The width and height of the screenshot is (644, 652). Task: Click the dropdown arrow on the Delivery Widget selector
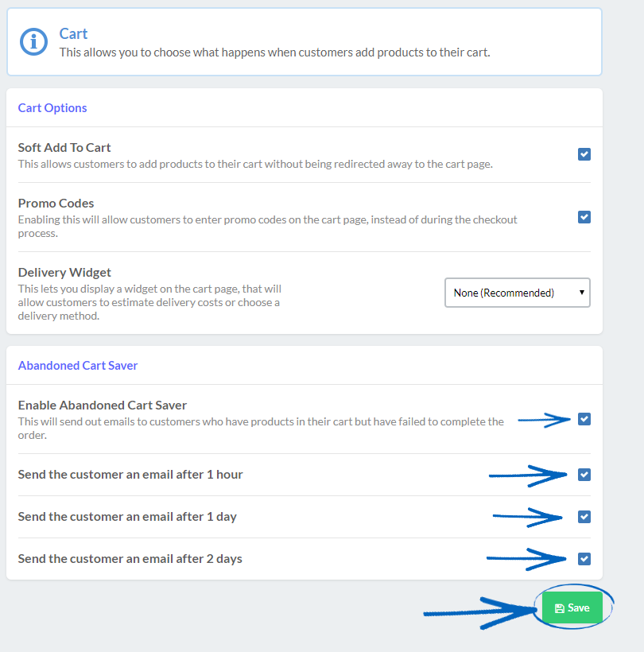(580, 293)
